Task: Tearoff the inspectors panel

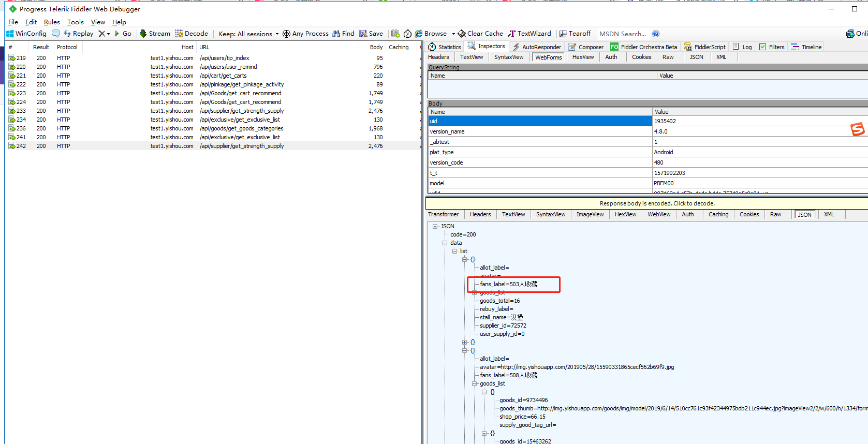Action: click(x=575, y=34)
